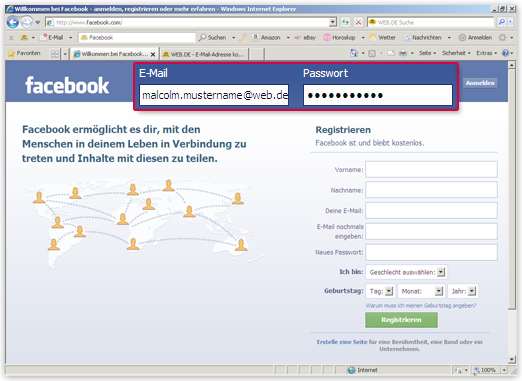Open the Jahr birthday dropdown

tap(463, 291)
